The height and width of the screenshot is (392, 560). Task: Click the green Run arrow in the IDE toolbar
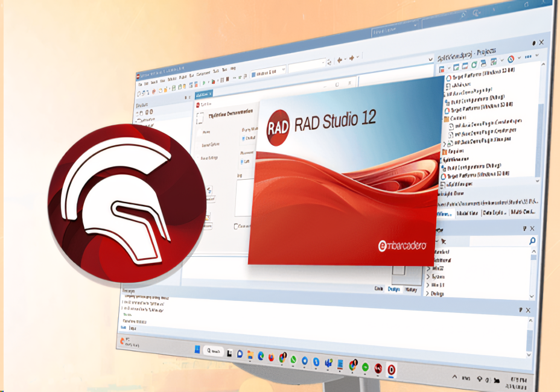pyautogui.click(x=204, y=83)
